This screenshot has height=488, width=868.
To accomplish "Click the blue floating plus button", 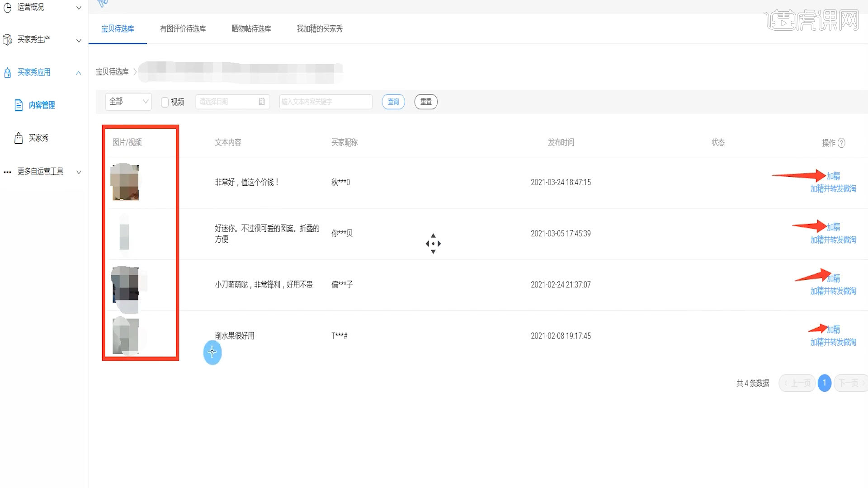I will coord(212,352).
